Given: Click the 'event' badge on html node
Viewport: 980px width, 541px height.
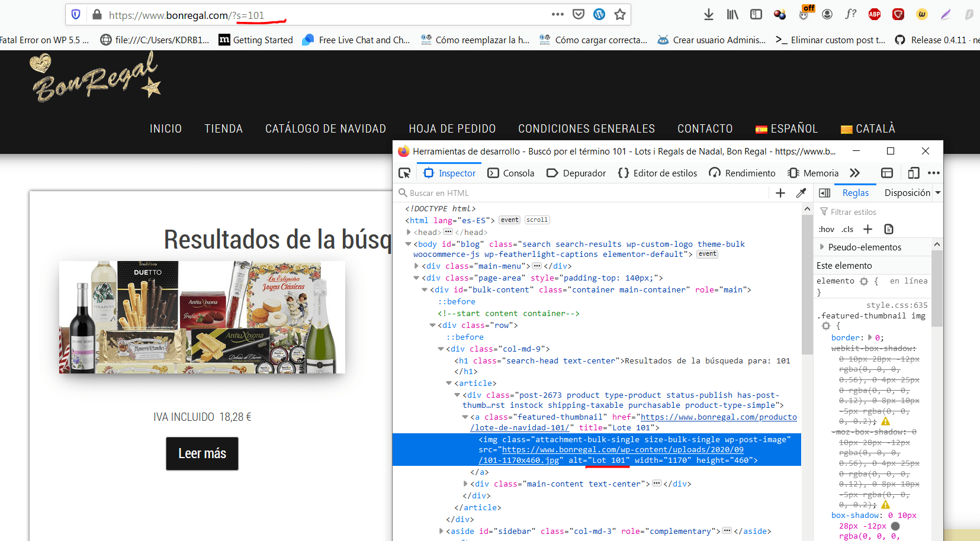Looking at the screenshot, I should (509, 220).
